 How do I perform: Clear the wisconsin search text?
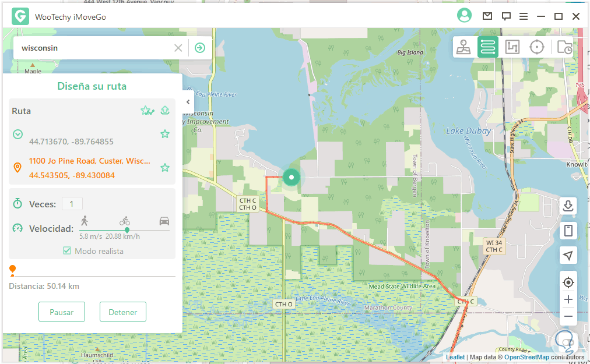click(x=178, y=48)
